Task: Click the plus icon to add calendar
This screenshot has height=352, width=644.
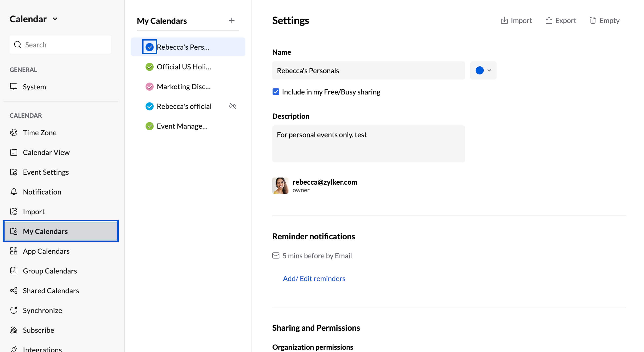Action: tap(231, 21)
